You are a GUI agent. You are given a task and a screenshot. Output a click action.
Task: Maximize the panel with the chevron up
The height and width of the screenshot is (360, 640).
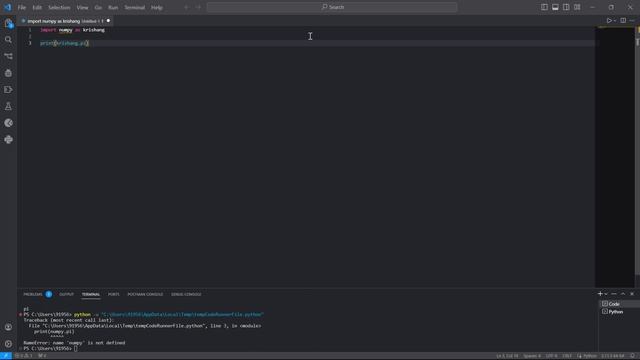[x=623, y=294]
